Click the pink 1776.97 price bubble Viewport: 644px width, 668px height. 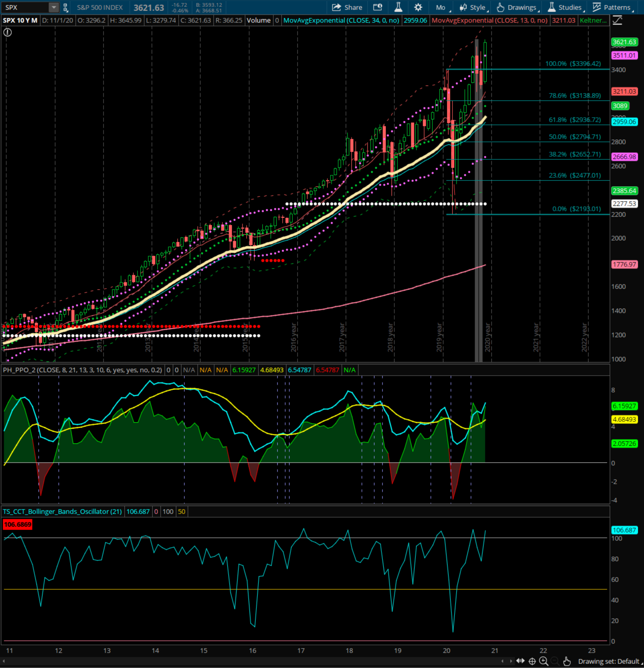tap(624, 265)
